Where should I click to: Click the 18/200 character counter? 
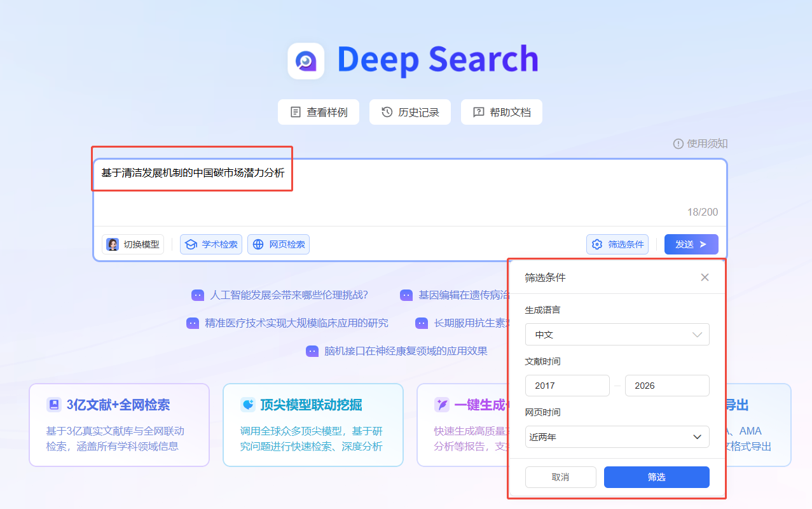pos(703,212)
